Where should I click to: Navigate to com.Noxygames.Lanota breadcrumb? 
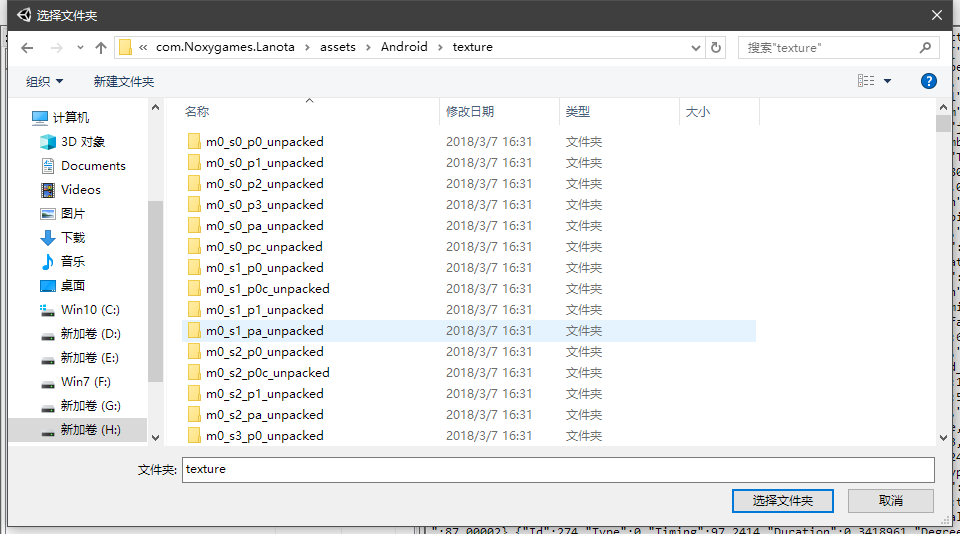pyautogui.click(x=225, y=47)
